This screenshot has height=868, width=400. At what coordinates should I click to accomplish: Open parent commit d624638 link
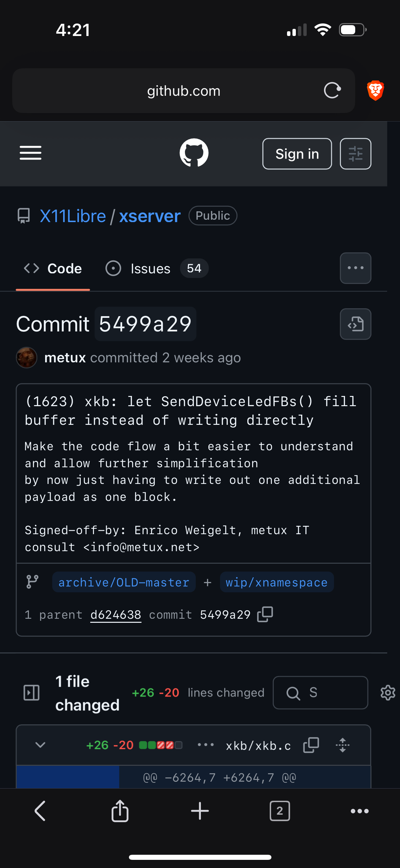pos(116,615)
